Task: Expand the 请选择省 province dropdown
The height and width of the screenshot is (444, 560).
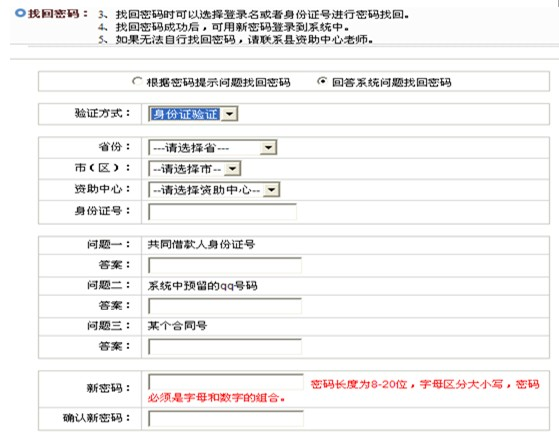Action: coord(213,148)
